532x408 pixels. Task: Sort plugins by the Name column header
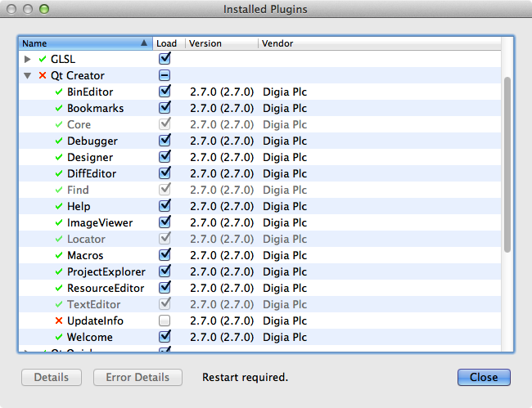click(82, 43)
